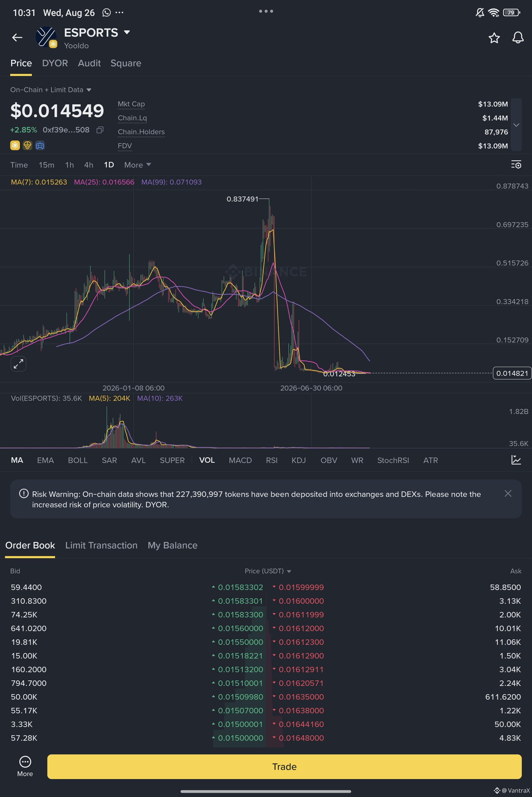
Task: Select 4h chart interval
Action: tap(89, 165)
